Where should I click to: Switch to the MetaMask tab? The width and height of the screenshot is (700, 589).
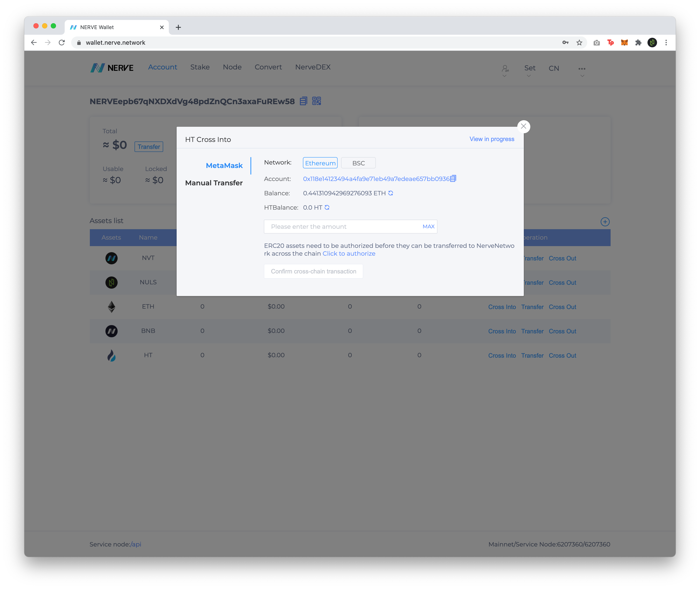[x=224, y=166]
